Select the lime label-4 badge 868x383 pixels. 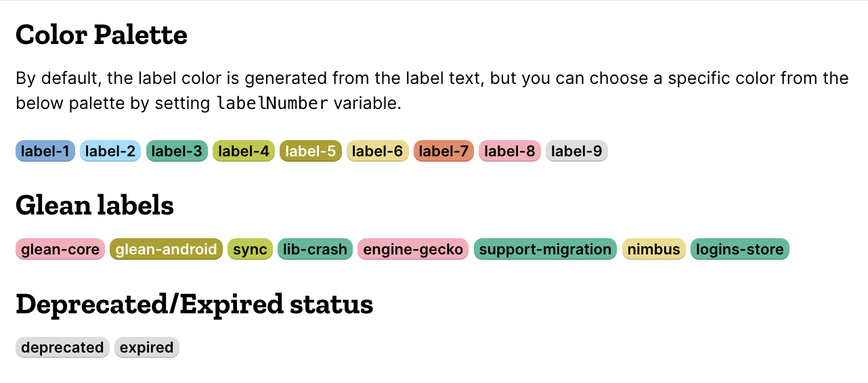(244, 151)
